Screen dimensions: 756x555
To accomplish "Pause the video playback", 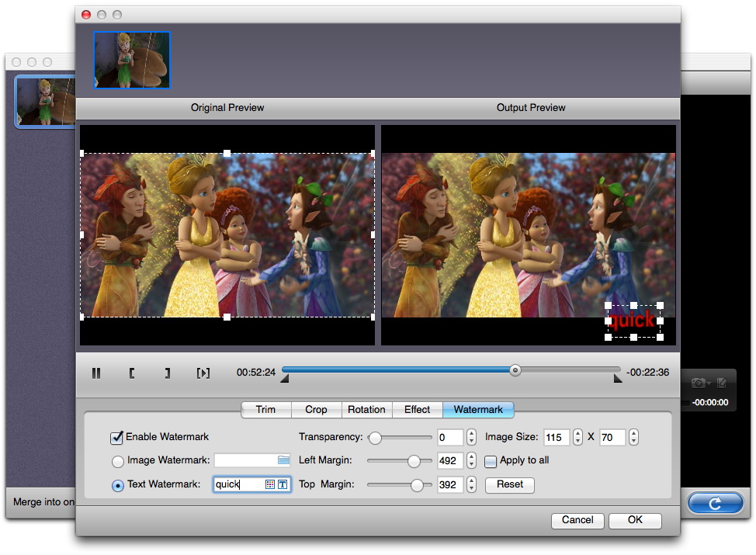I will [x=96, y=373].
